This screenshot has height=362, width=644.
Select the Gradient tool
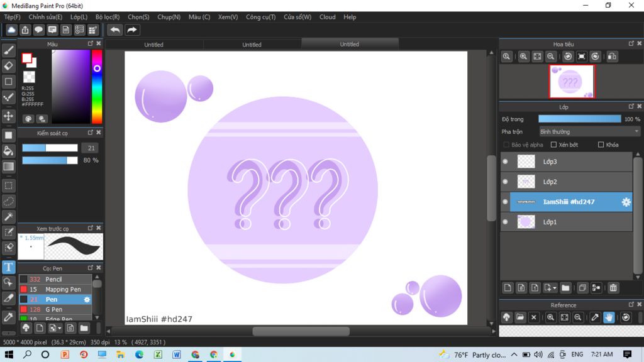8,167
